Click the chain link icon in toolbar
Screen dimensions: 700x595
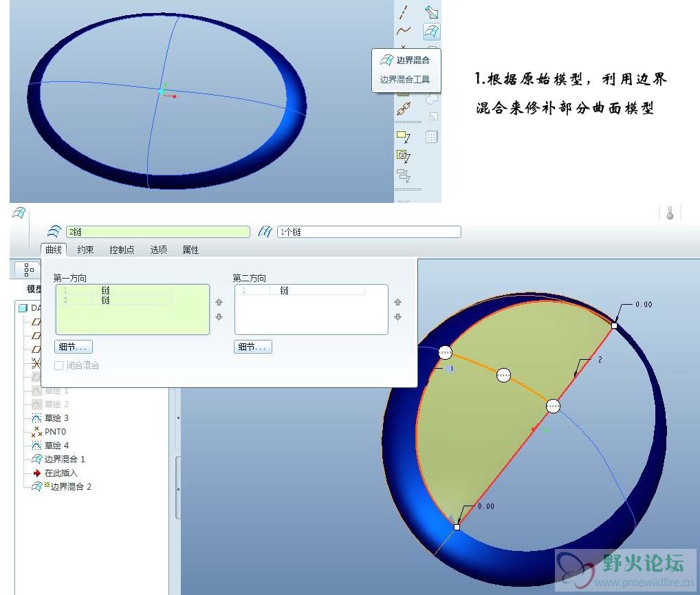click(x=404, y=109)
